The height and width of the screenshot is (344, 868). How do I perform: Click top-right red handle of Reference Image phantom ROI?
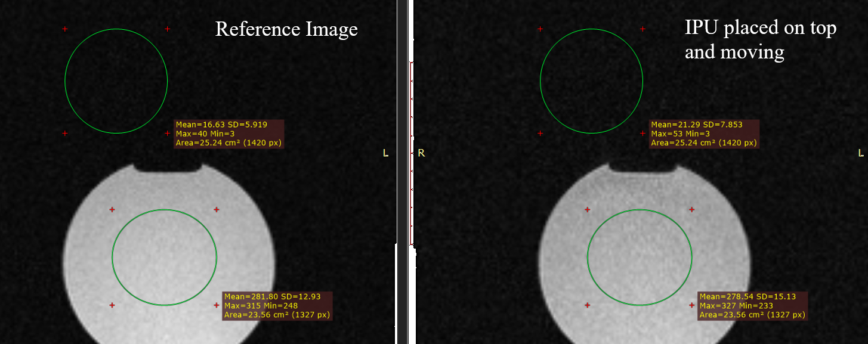coord(216,209)
